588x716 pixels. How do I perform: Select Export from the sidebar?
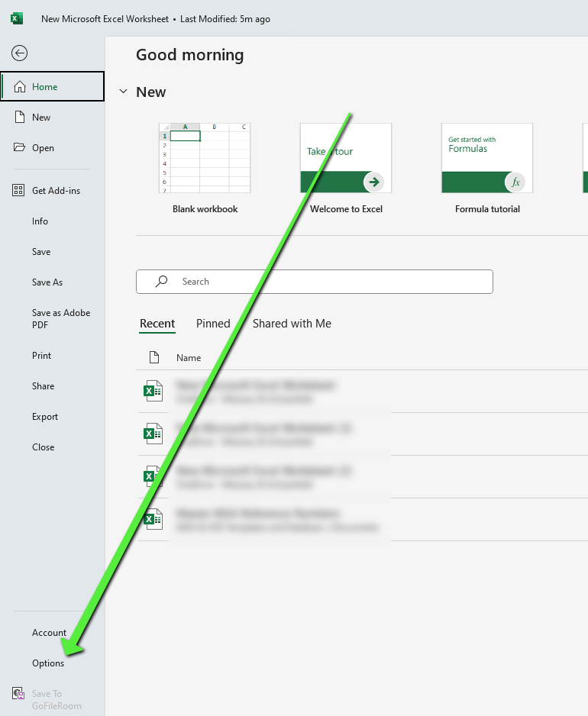tap(45, 417)
